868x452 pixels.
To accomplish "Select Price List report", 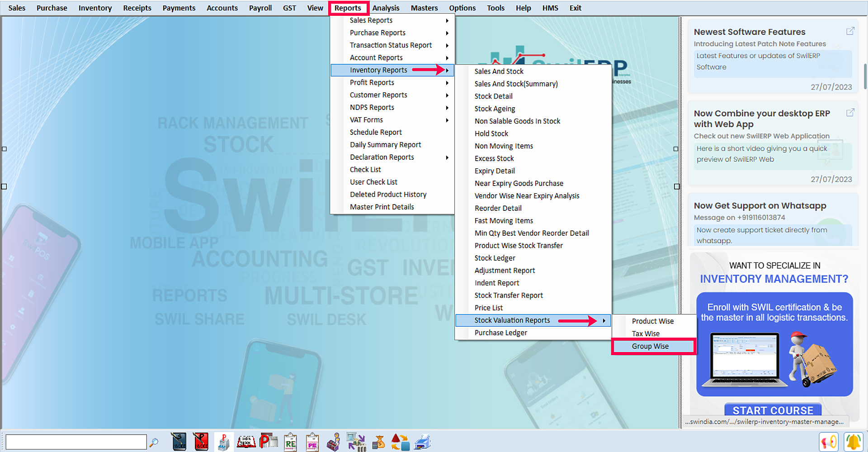I will [533, 308].
